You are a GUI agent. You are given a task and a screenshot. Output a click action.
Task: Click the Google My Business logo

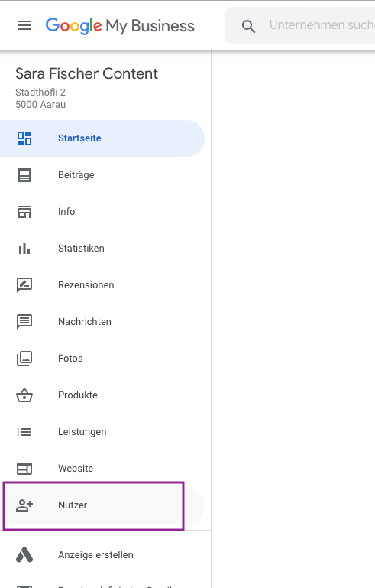tap(120, 26)
